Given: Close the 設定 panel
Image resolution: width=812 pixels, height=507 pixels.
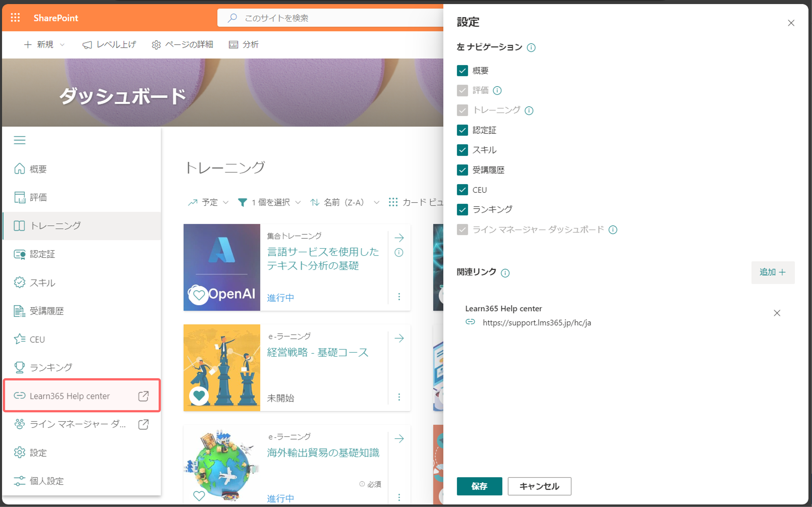Looking at the screenshot, I should coord(791,23).
